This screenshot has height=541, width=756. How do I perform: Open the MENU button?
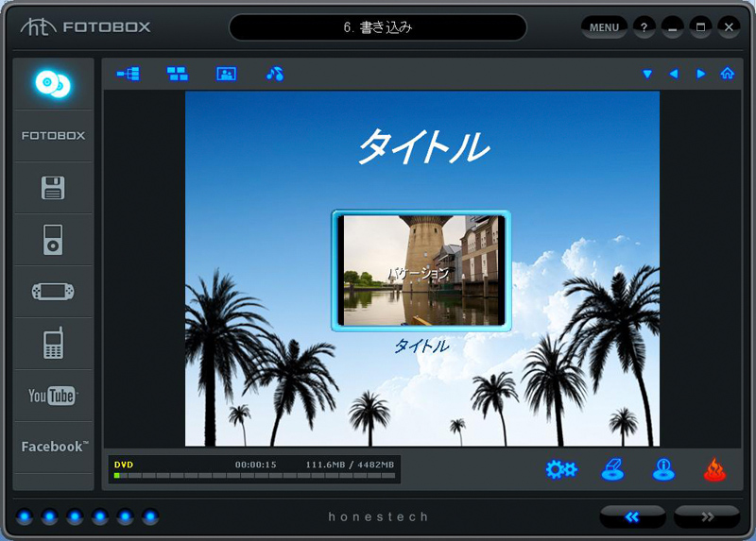tap(604, 27)
